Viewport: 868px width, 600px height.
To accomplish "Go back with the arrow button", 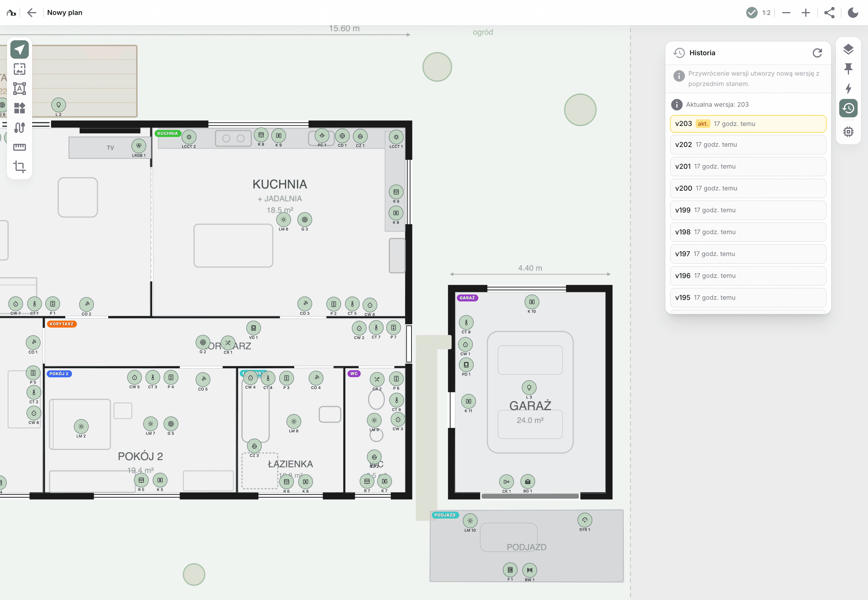I will coord(32,13).
